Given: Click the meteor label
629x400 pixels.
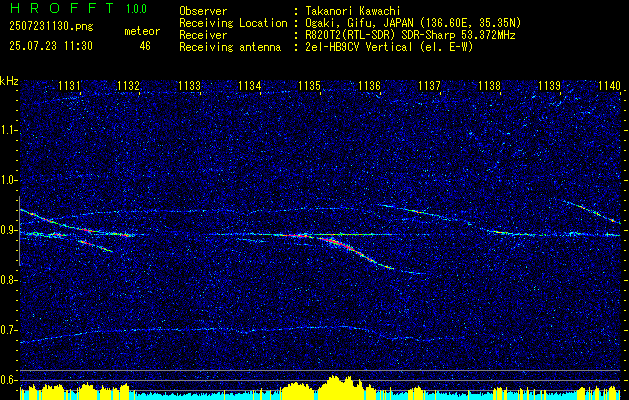Looking at the screenshot, I should pos(142,31).
